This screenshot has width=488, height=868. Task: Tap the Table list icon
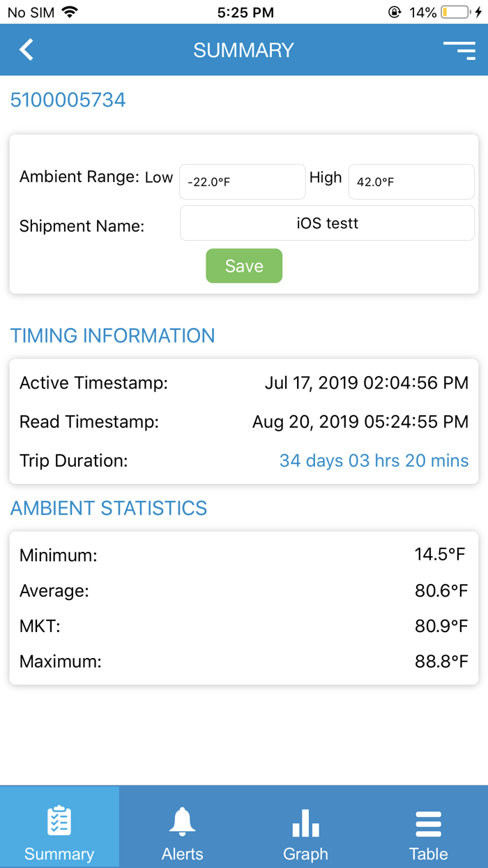(428, 823)
